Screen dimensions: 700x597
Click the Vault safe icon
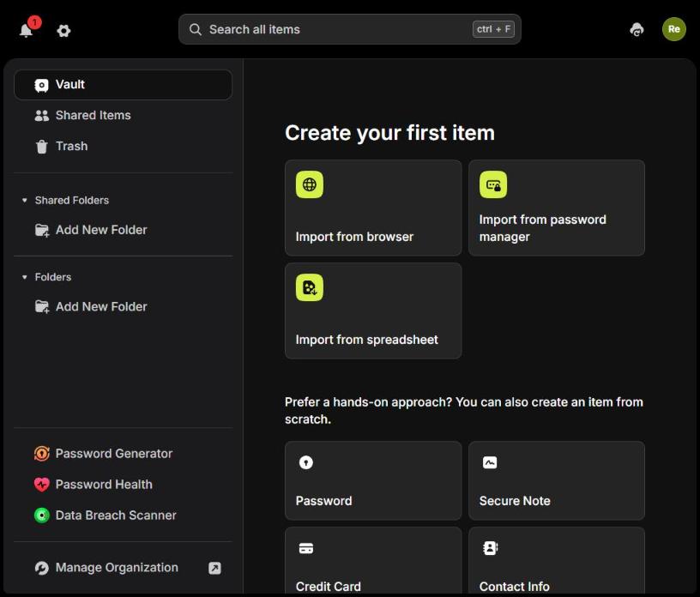click(41, 85)
